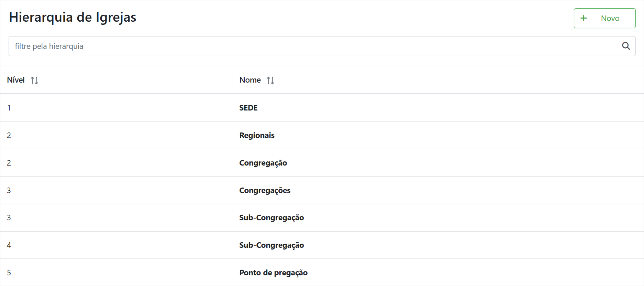The image size is (644, 286).
Task: Click level number 4 cell
Action: 9,245
